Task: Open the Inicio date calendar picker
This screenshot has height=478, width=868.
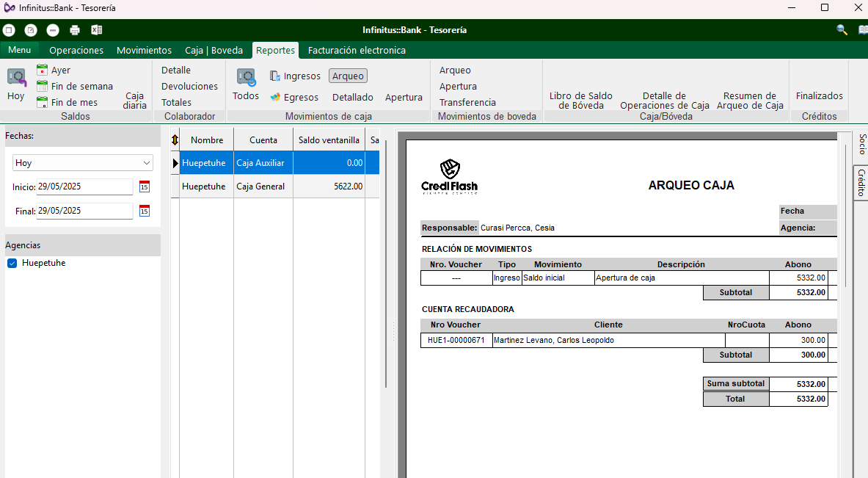Action: click(x=145, y=187)
